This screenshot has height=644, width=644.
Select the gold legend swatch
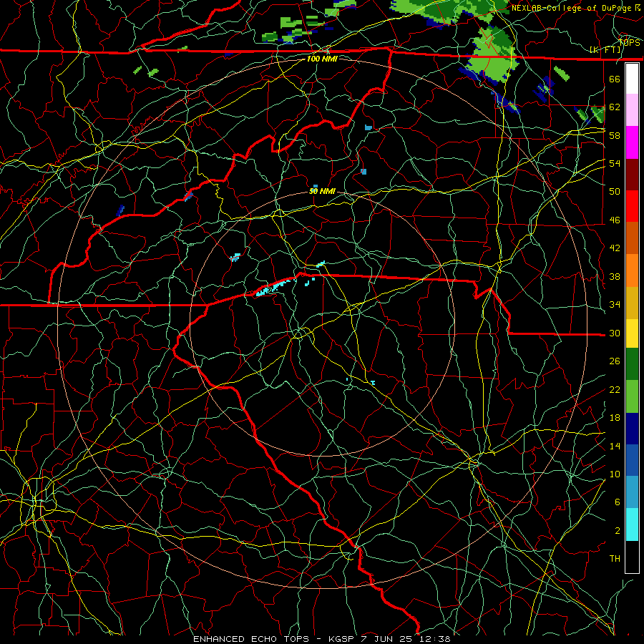pos(632,303)
